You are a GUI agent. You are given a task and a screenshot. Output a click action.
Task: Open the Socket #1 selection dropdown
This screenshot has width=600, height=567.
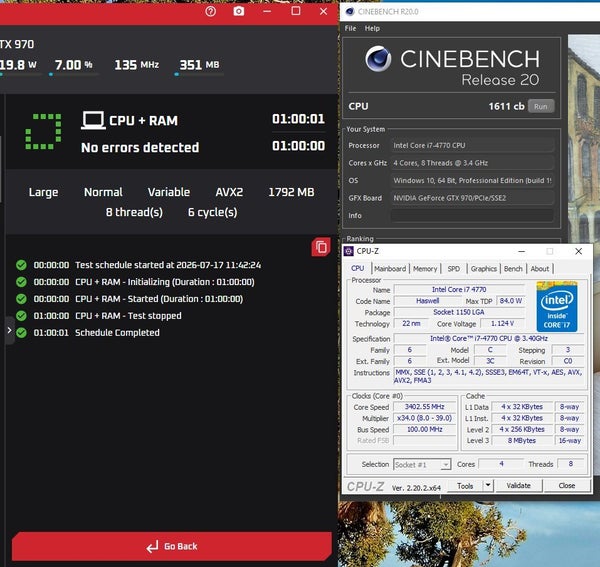422,464
